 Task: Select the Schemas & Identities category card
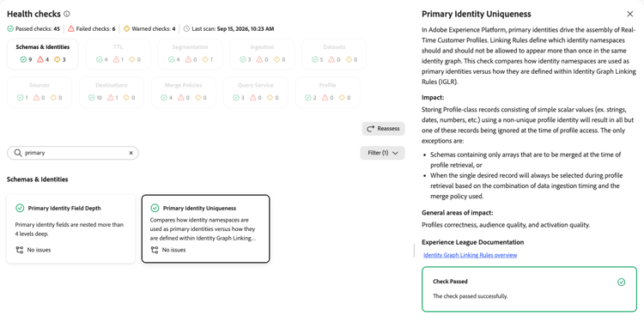[x=43, y=54]
